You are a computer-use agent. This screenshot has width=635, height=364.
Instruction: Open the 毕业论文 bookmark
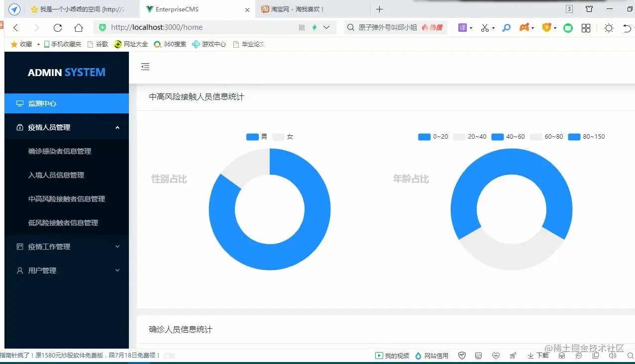249,44
